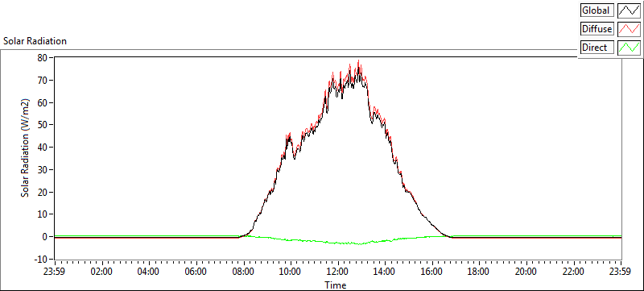Click the Diffuse red line sample icon

click(629, 29)
